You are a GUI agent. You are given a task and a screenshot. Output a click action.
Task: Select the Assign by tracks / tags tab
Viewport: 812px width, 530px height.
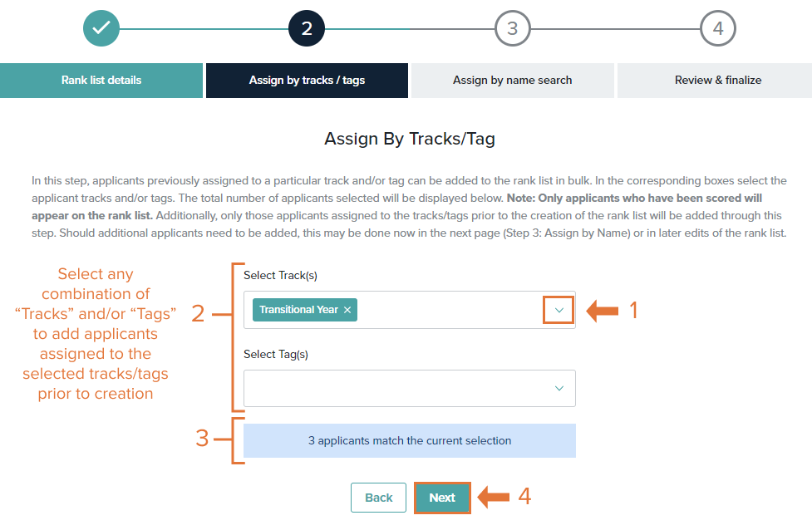click(307, 81)
